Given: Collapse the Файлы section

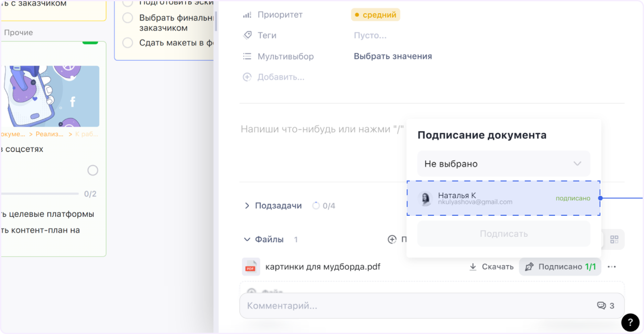Looking at the screenshot, I should click(x=247, y=239).
